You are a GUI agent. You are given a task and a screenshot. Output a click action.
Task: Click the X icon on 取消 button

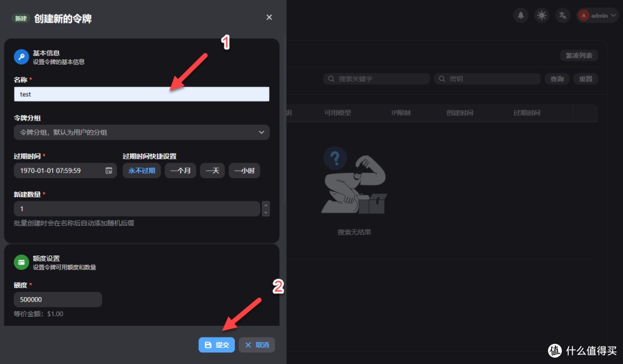248,345
